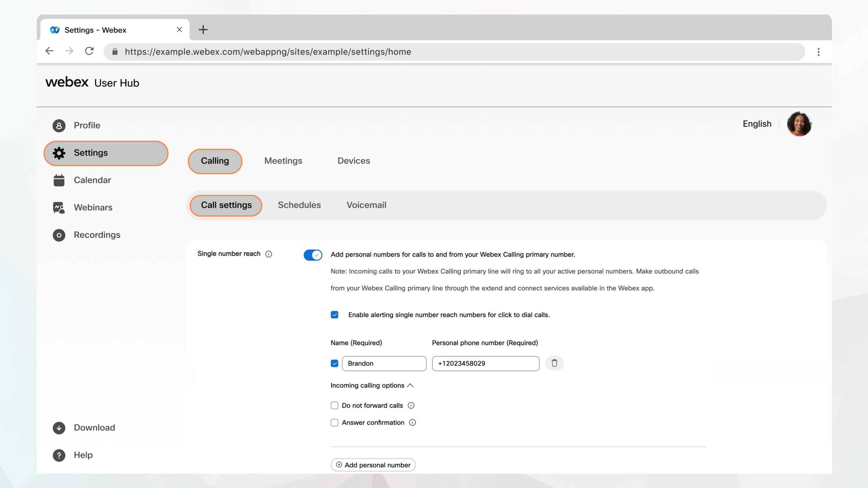Open the Schedules tab
The image size is (868, 488).
[x=299, y=205]
